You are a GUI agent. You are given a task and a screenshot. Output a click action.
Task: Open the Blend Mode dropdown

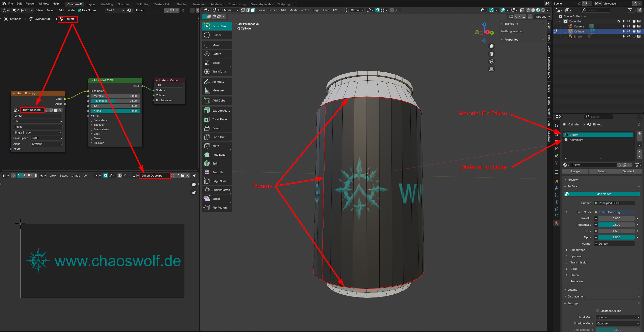[x=617, y=317]
